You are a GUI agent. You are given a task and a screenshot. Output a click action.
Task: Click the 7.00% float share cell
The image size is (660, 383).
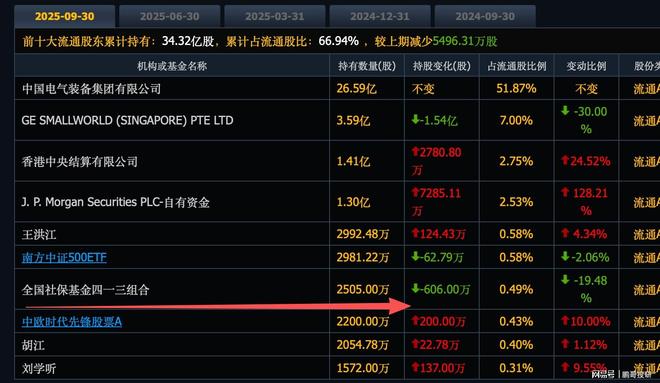coord(516,120)
